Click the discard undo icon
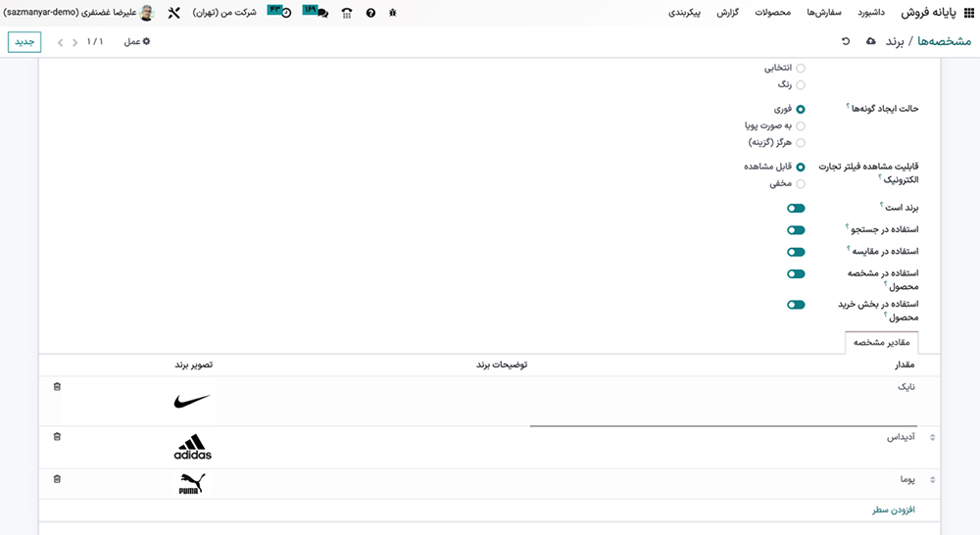 [846, 41]
